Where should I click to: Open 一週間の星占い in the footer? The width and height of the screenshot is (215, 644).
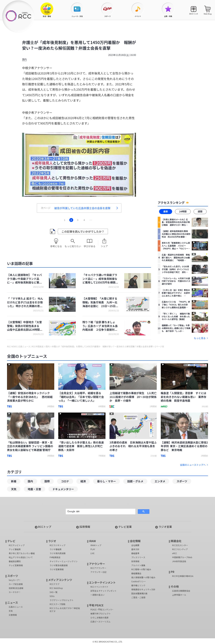tap(97, 595)
